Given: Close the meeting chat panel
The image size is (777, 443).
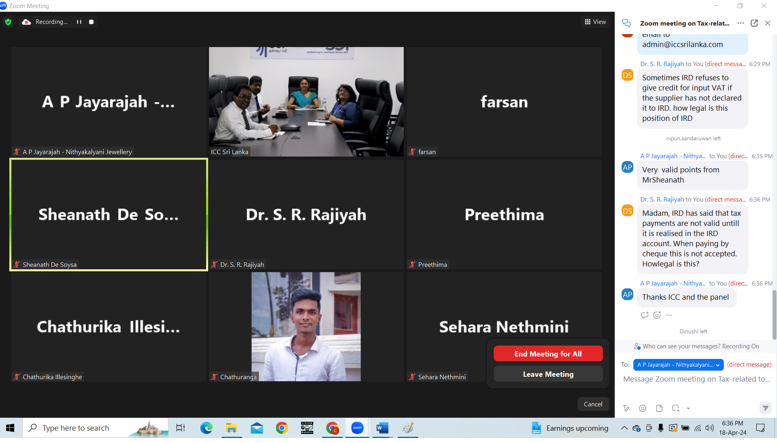Looking at the screenshot, I should [768, 23].
